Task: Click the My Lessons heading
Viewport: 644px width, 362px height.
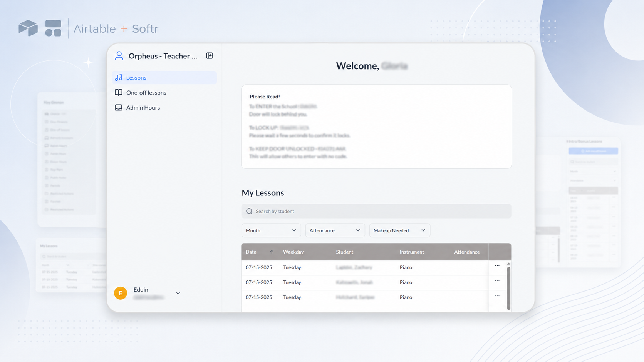Action: point(263,193)
